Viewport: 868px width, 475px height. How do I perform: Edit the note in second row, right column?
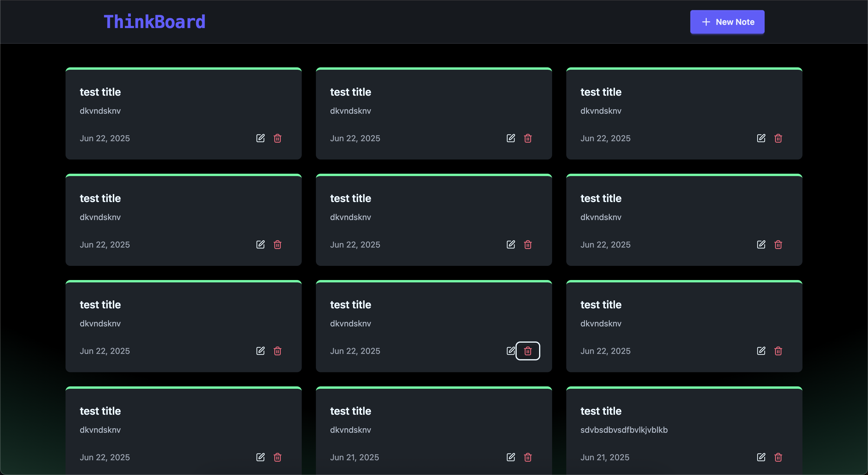(761, 244)
